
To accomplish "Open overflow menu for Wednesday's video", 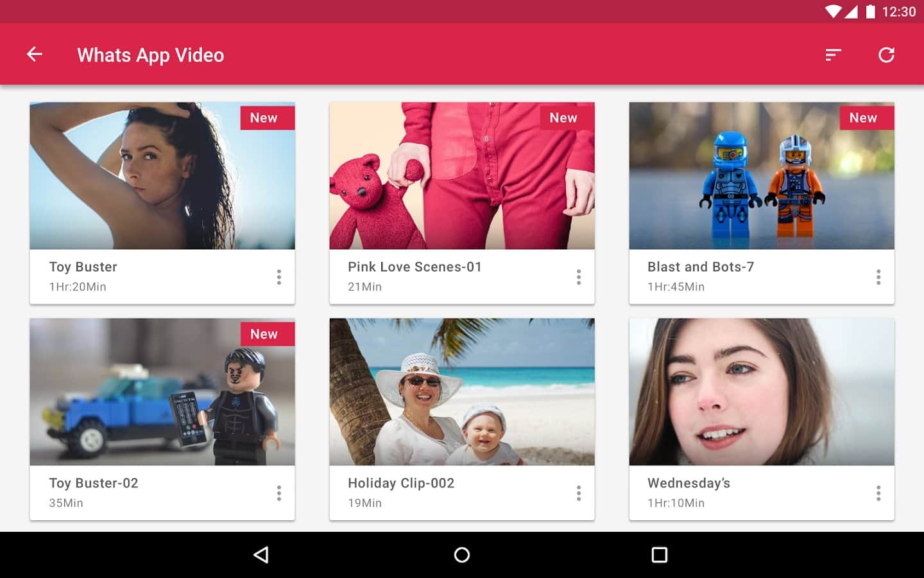I will pos(878,493).
